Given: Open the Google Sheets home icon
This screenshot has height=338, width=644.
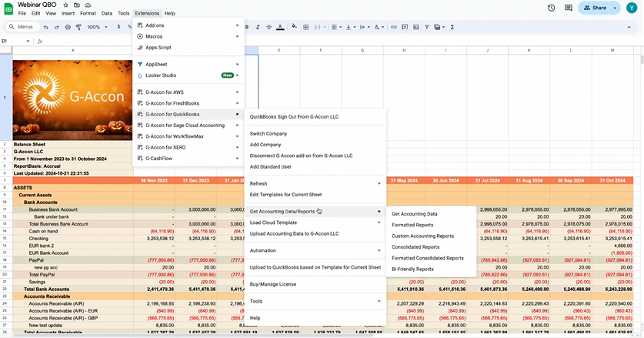Looking at the screenshot, I should [x=8, y=8].
